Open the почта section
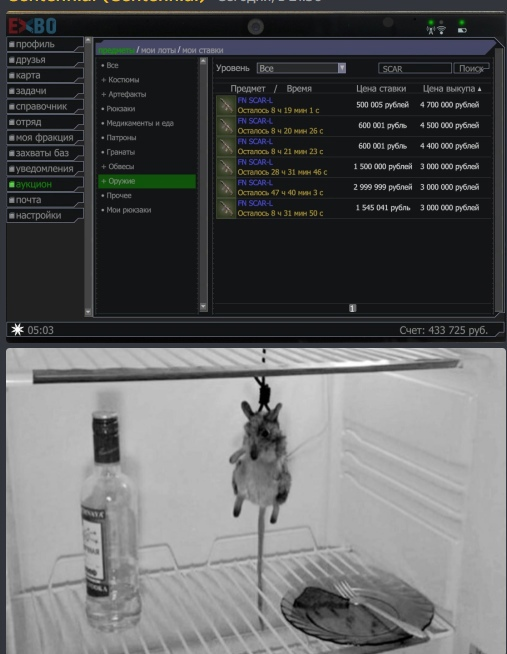This screenshot has height=654, width=507. coord(45,200)
